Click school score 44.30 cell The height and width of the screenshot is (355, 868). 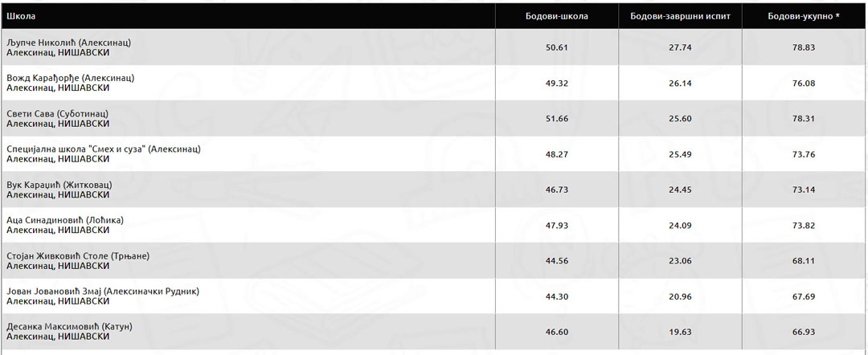click(557, 296)
